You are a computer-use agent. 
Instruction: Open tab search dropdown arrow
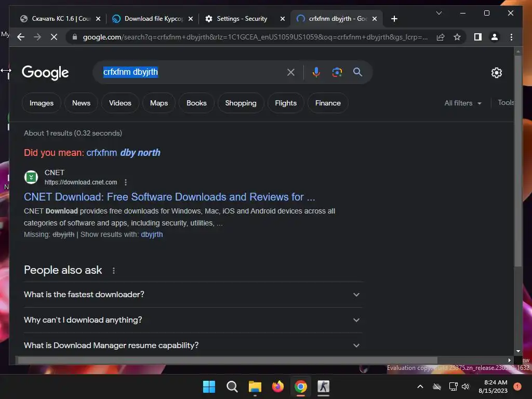tap(438, 13)
